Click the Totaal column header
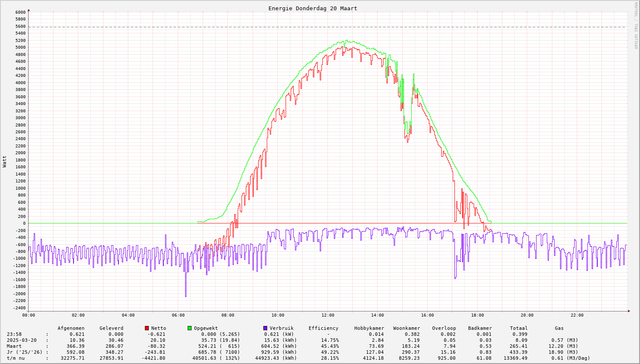 coord(519,328)
